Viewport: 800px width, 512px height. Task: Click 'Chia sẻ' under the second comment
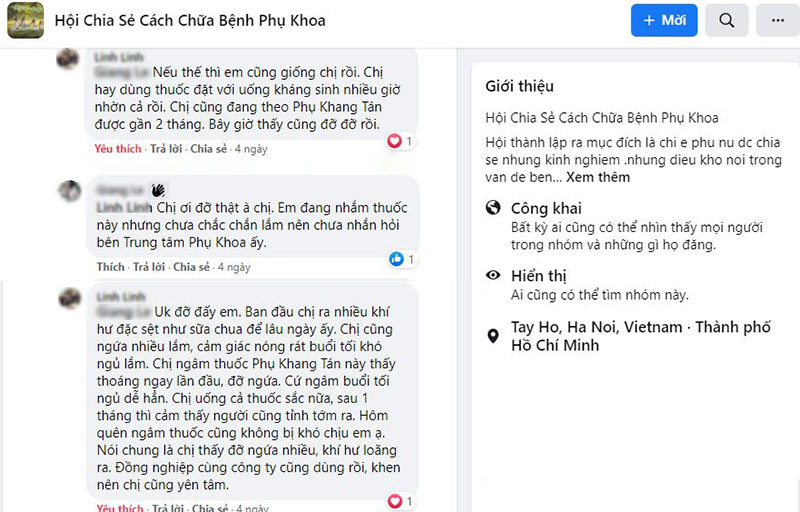[191, 267]
